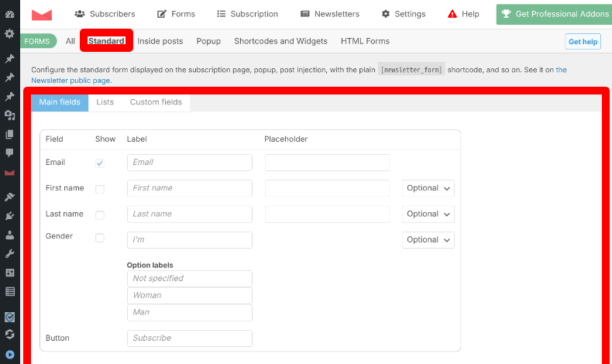Click the Newsletters icon in top menu
Screen dimensions: 612x364
[304, 14]
